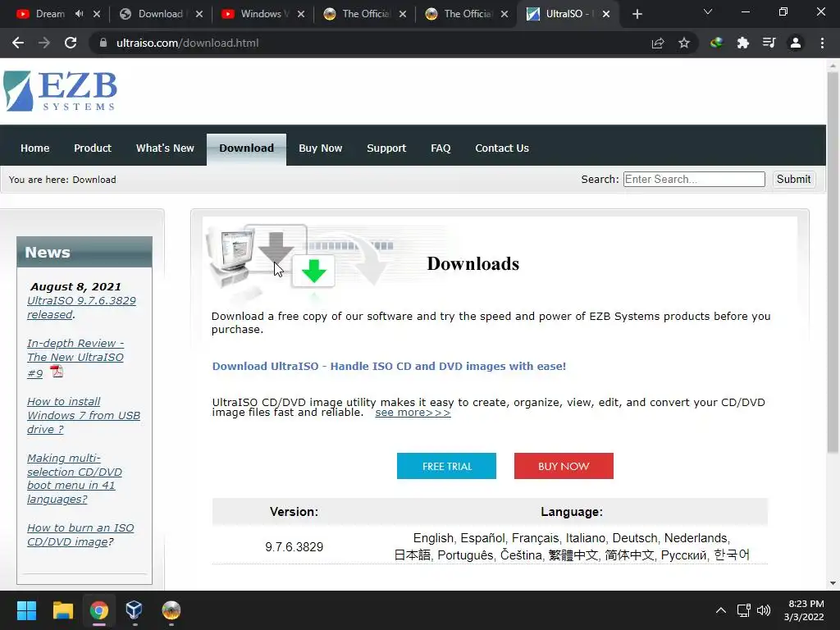The height and width of the screenshot is (630, 840).
Task: Open the UltraISO 9.7.6.3829 released link
Action: click(x=81, y=308)
